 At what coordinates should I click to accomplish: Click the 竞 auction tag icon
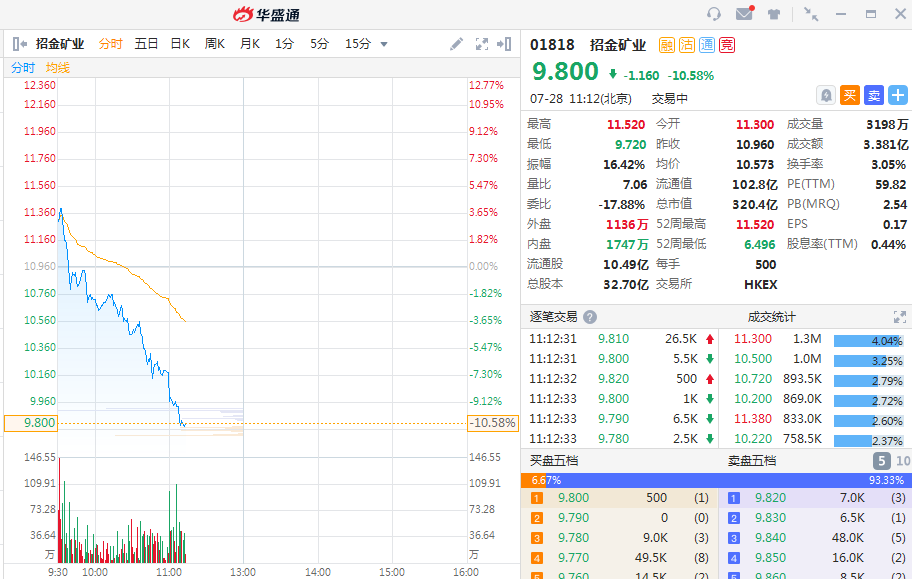(x=727, y=45)
